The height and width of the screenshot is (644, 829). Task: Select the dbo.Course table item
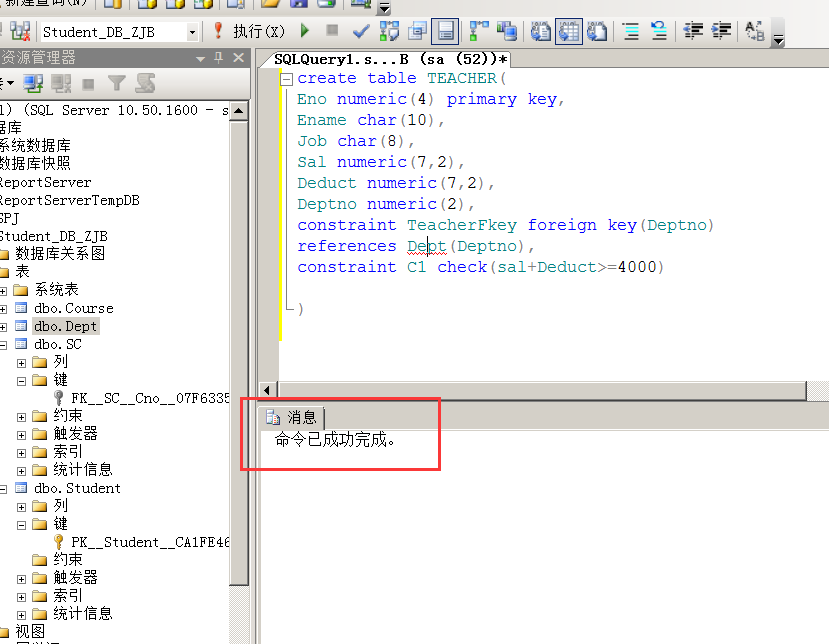[73, 308]
